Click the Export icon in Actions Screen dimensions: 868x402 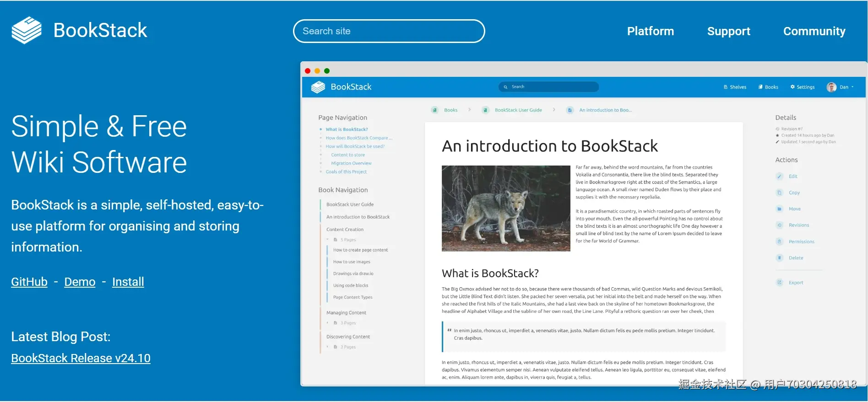779,283
